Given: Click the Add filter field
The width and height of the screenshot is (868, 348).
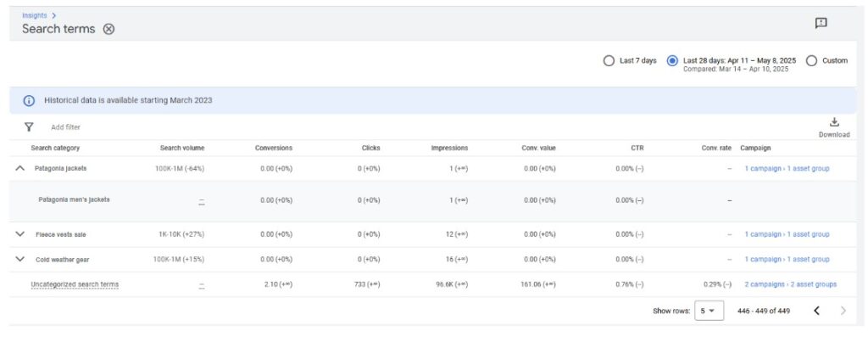Looking at the screenshot, I should (x=65, y=126).
